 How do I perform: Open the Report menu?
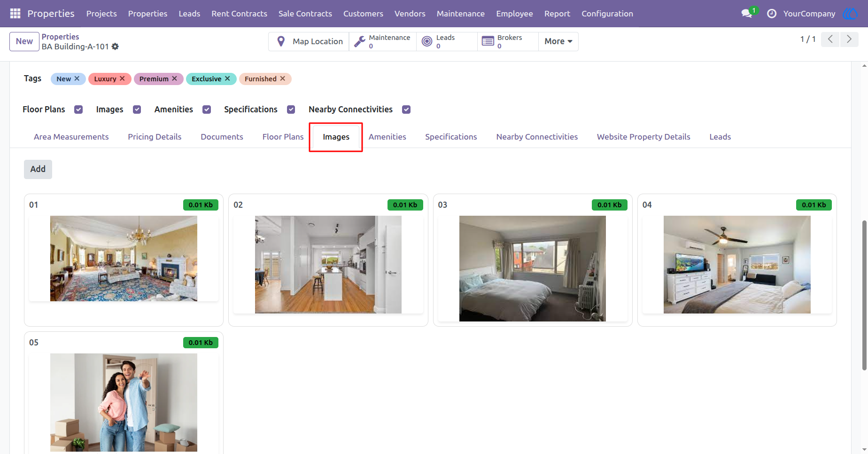pyautogui.click(x=557, y=14)
